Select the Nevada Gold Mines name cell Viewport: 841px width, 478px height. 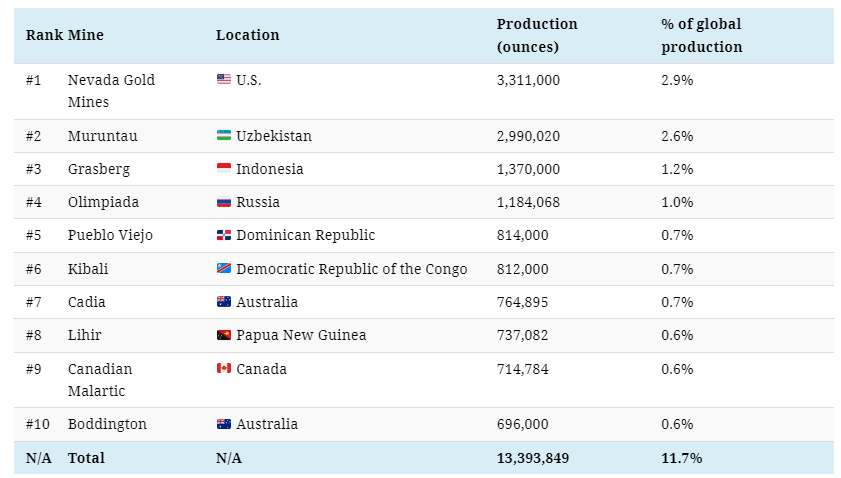point(111,91)
